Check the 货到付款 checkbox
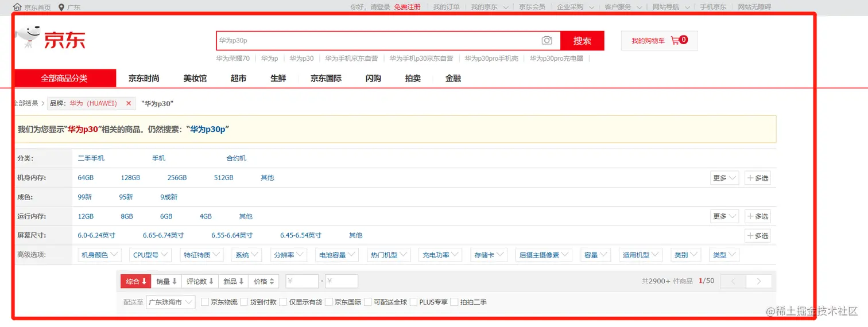This screenshot has width=868, height=327. coord(244,302)
